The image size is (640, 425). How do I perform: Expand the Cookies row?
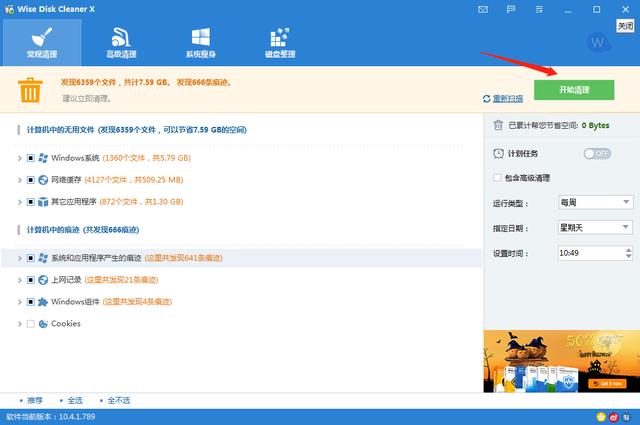click(19, 324)
